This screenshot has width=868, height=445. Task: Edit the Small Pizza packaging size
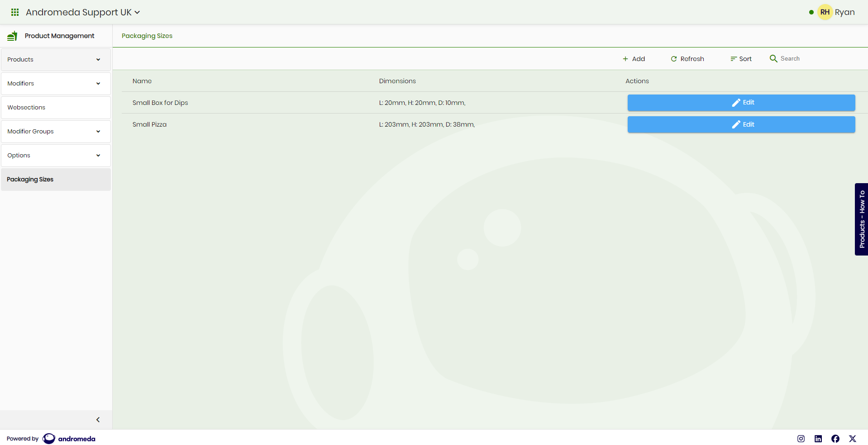(741, 124)
